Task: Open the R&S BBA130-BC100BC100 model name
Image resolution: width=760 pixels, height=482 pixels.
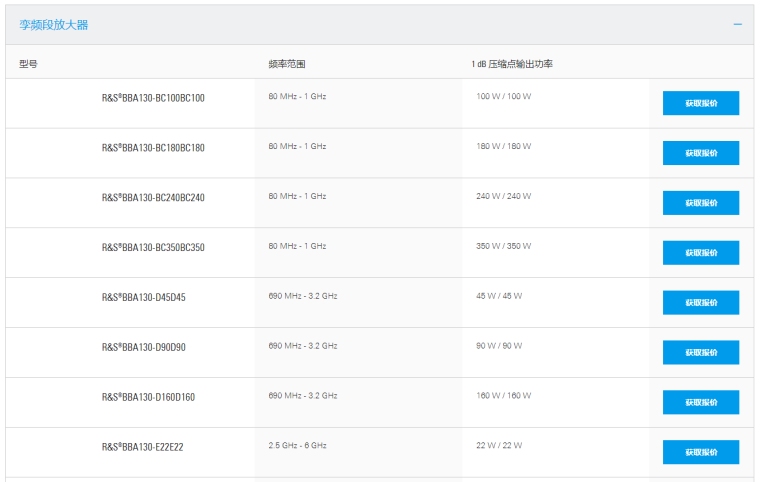Action: point(153,98)
